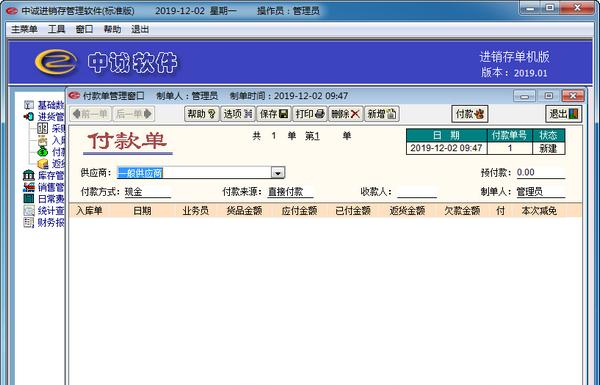Click the date cell 2019-12-02 09:47
600x385 pixels.
(x=447, y=148)
